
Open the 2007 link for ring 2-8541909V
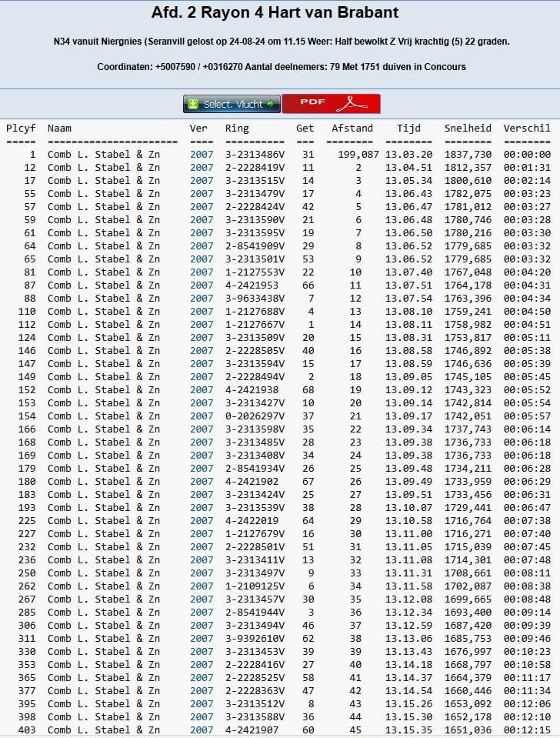click(202, 246)
